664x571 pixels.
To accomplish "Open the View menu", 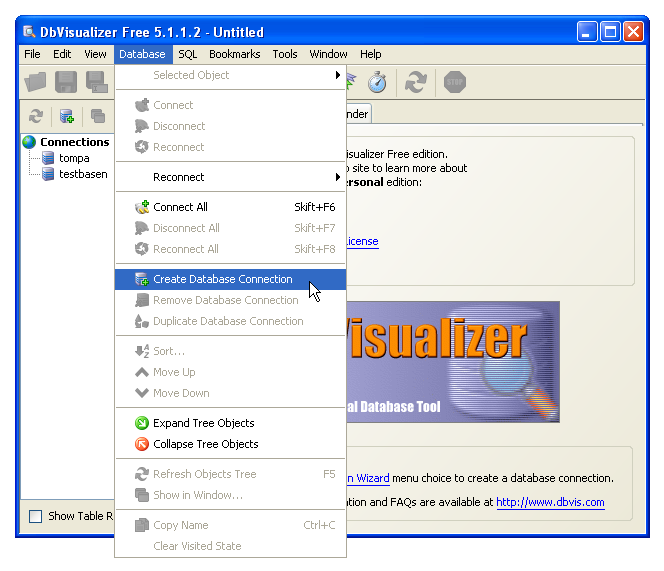I will [x=95, y=54].
